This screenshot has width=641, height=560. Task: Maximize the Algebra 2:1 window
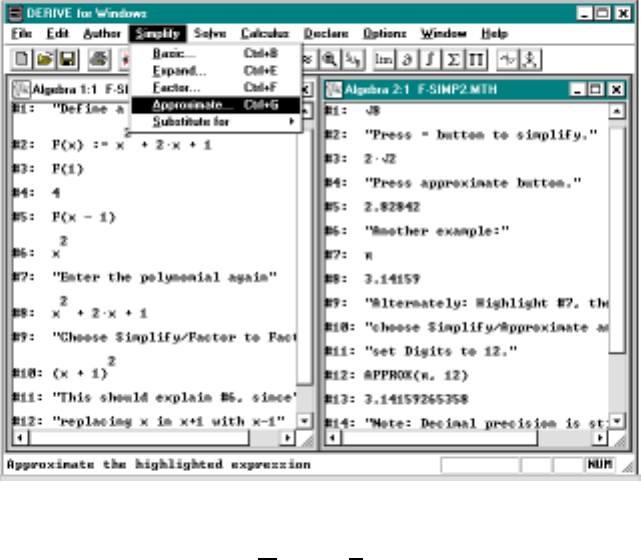(x=595, y=89)
